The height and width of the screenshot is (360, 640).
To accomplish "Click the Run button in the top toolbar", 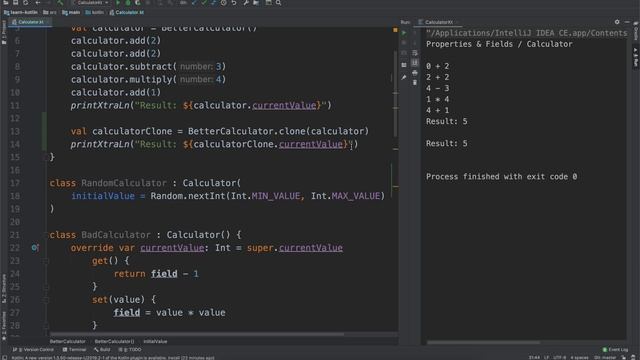I will [118, 3].
